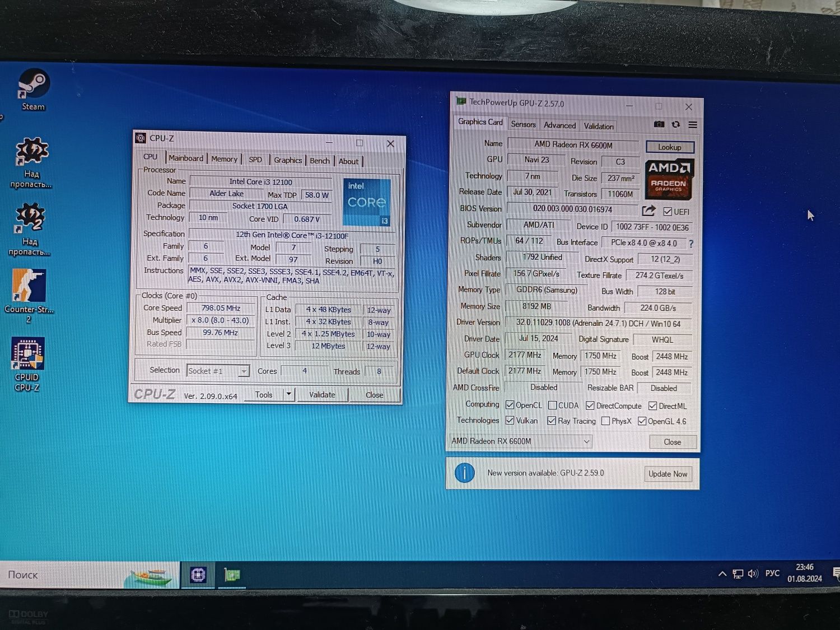Open the Advanced tab in GPU-Z

[559, 125]
